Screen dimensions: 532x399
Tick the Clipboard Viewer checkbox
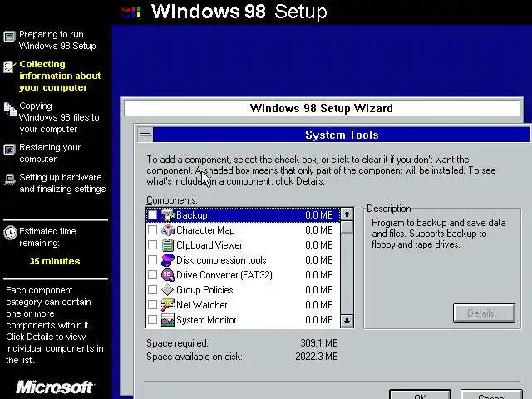coord(152,245)
